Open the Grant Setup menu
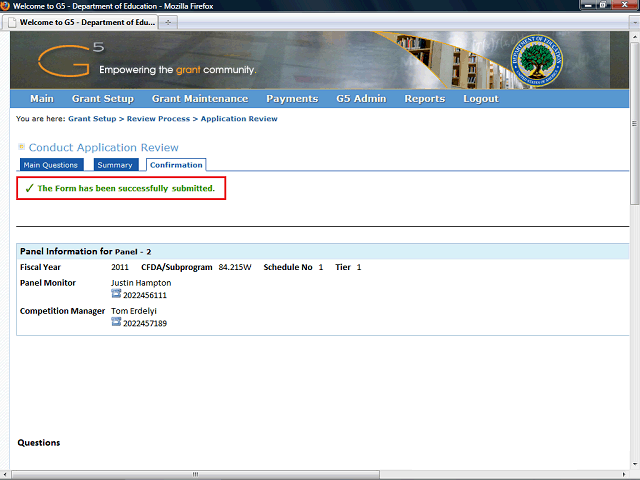This screenshot has width=640, height=480. (103, 99)
